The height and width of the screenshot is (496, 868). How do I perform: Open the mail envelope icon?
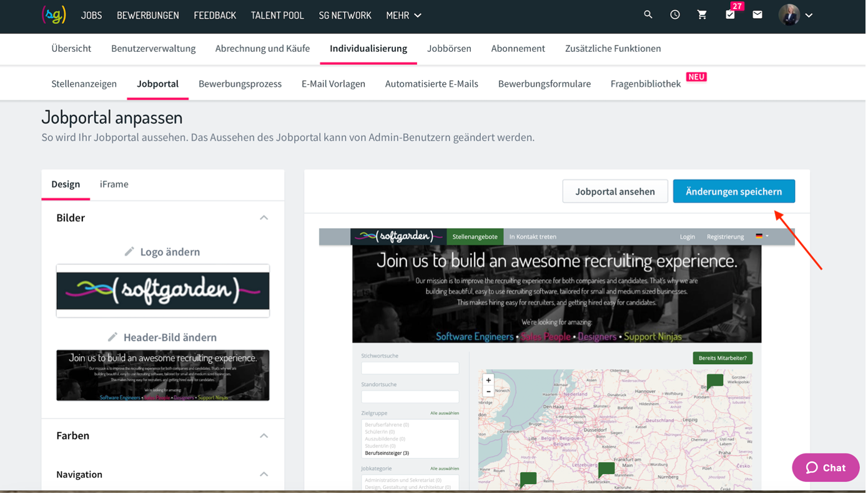pyautogui.click(x=759, y=15)
